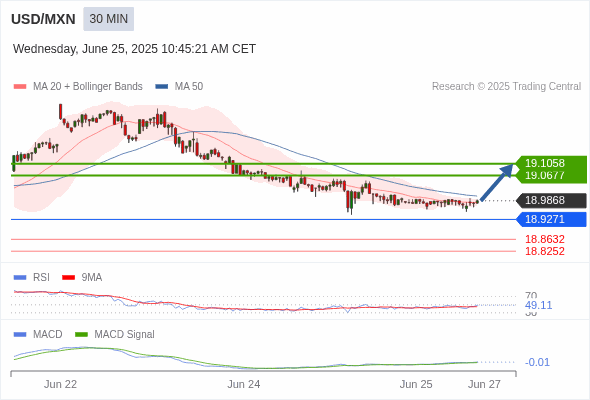Click the green MACD Signal legend swatch
Screen dimensions: 590x400
[x=81, y=335]
